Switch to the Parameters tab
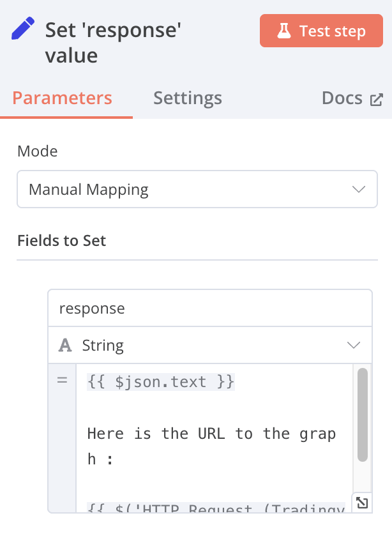Viewport: 392px width, 534px height. point(63,98)
